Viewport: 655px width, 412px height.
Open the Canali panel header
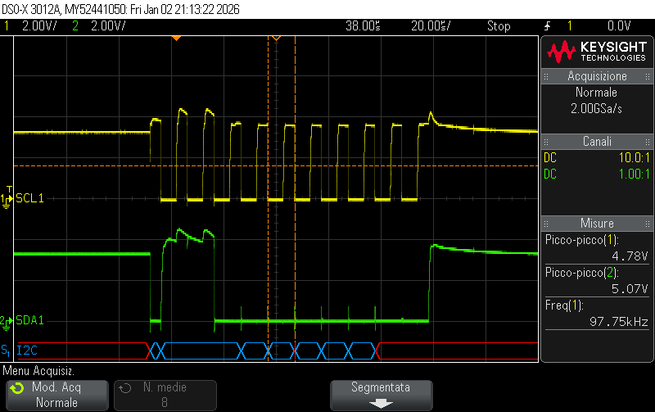tap(597, 141)
